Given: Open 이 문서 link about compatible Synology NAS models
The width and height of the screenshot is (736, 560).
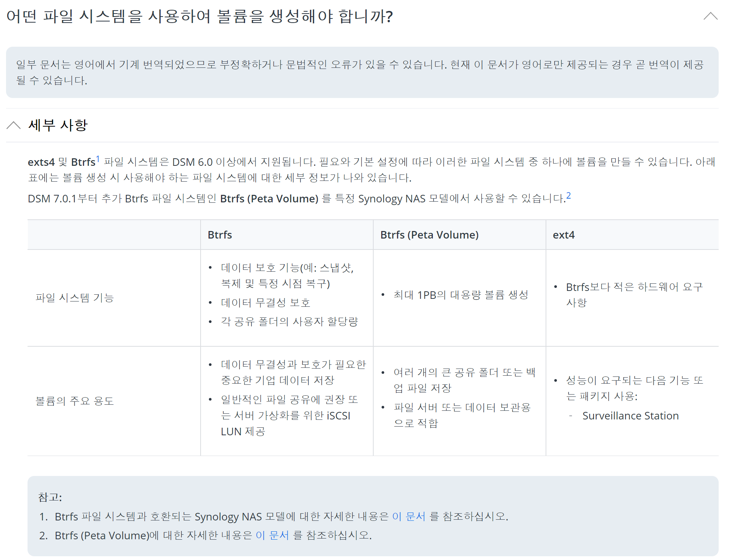Looking at the screenshot, I should pyautogui.click(x=408, y=516).
